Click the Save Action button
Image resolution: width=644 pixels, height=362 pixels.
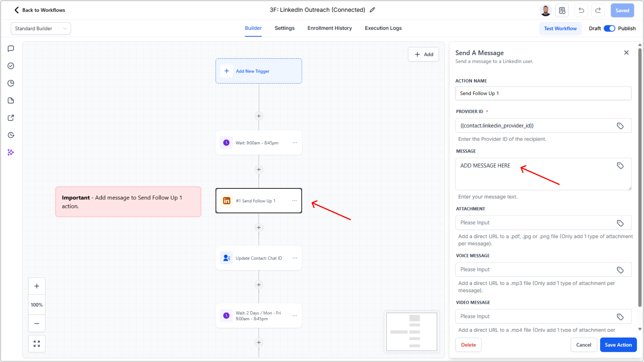(618, 345)
